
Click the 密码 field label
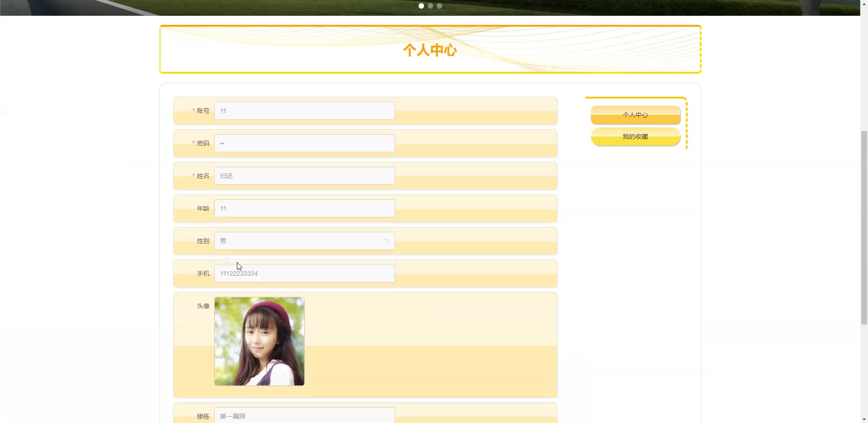(x=203, y=143)
